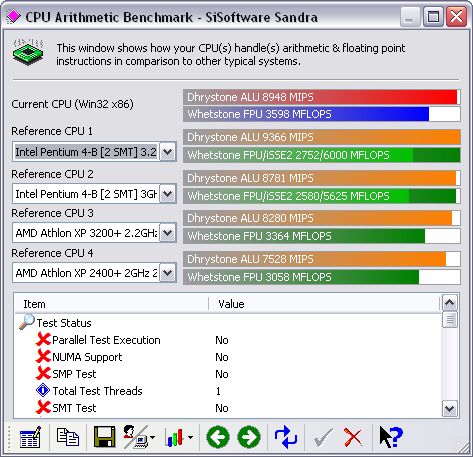Click the CPU chip module icon
Viewport: 473px width, 457px height.
click(28, 51)
